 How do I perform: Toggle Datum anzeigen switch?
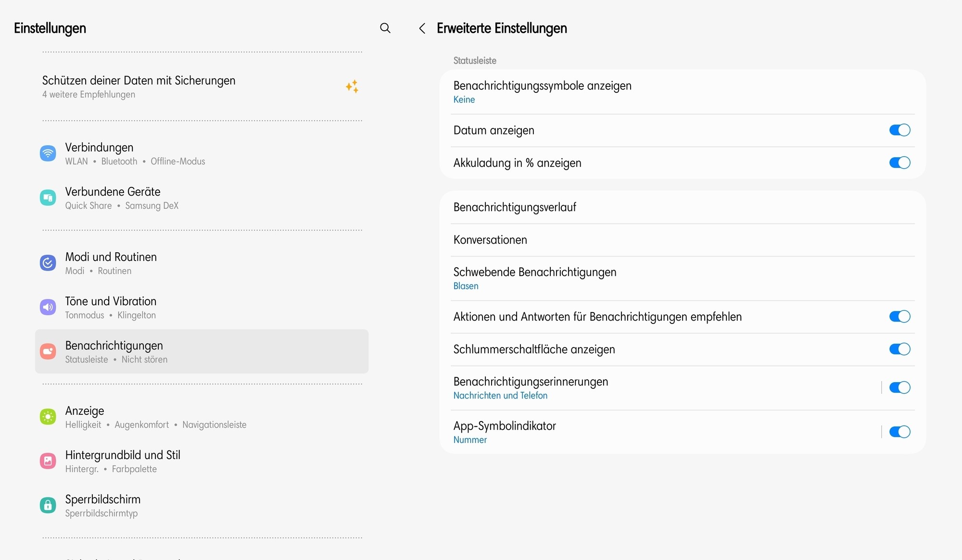[899, 130]
